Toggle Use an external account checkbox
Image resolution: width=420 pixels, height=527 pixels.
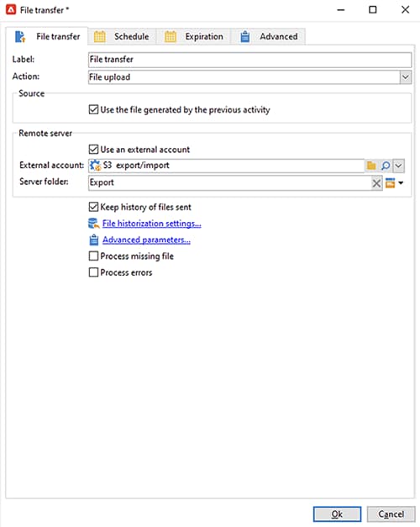click(x=93, y=150)
